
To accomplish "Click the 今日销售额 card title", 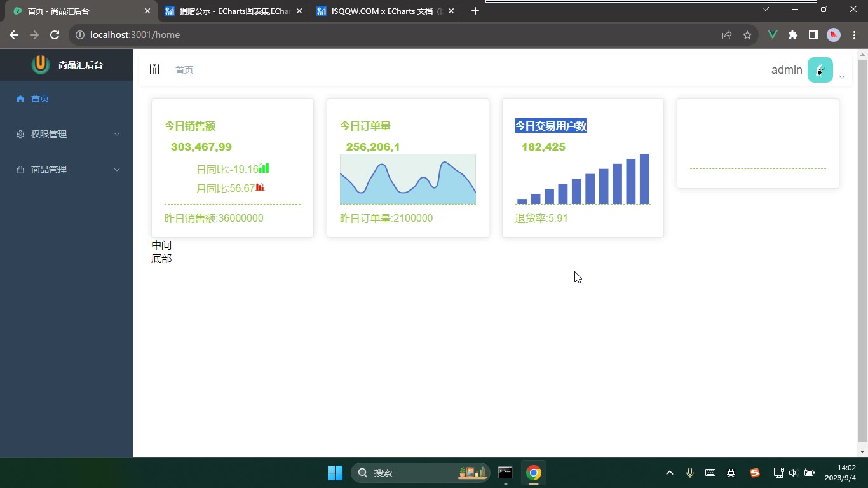I will 190,126.
